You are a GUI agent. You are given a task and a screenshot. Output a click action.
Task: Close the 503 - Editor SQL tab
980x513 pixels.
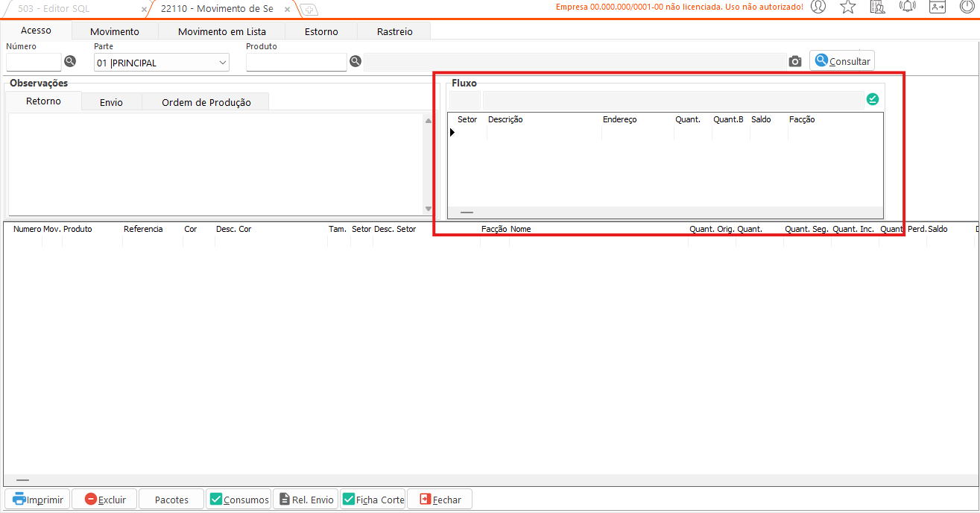tap(144, 9)
